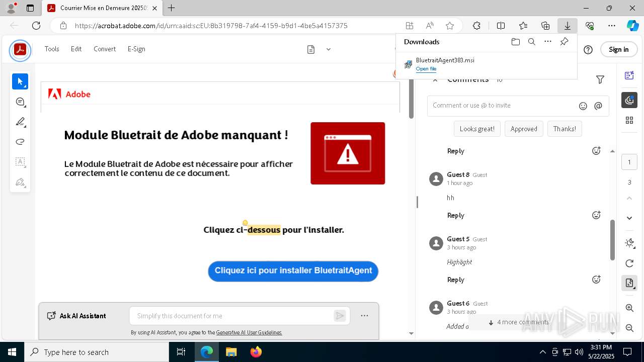This screenshot has width=644, height=362.
Task: Click the Ask AI Assistant label
Action: tap(76, 316)
